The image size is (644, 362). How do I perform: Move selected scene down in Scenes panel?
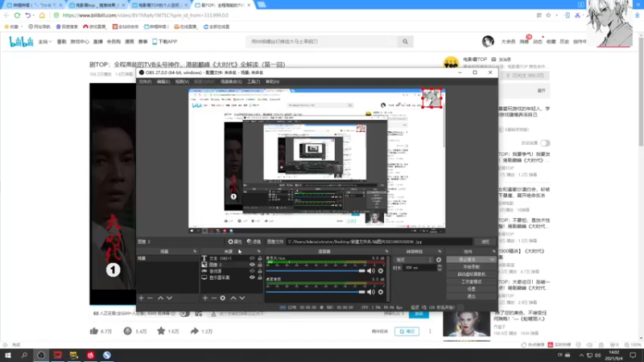(x=169, y=298)
